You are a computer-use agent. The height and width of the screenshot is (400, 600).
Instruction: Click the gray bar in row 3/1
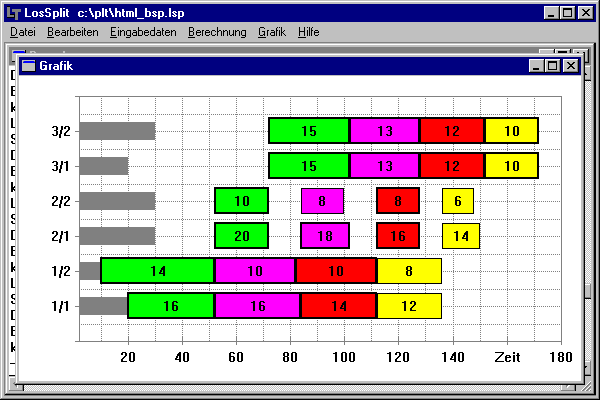(x=103, y=166)
